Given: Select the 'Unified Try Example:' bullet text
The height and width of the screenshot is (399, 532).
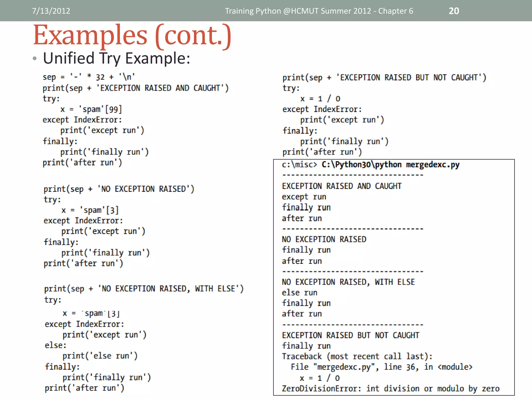Looking at the screenshot, I should (117, 58).
